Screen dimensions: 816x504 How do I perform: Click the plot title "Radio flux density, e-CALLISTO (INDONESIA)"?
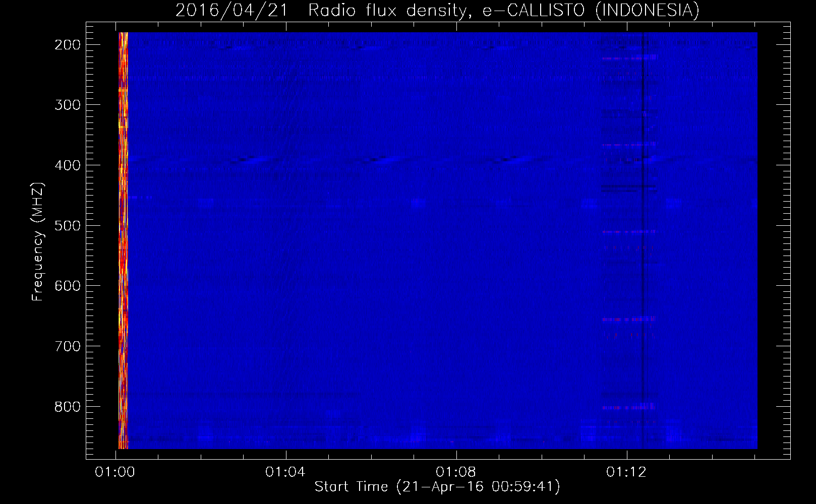pos(504,10)
